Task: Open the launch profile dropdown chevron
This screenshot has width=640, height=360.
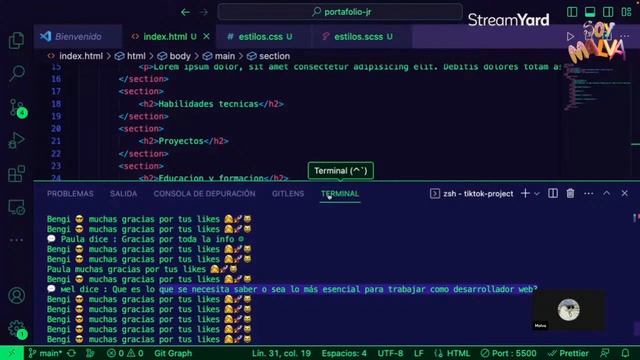Action: pyautogui.click(x=537, y=193)
